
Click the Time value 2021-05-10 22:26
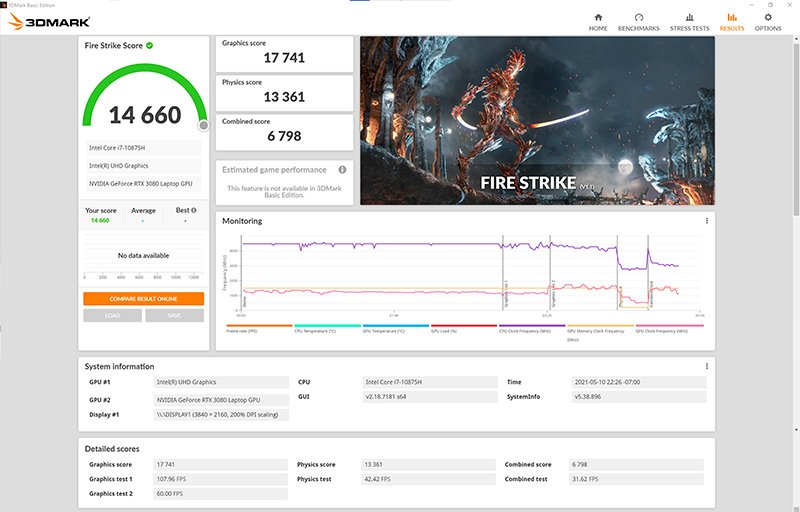click(639, 382)
